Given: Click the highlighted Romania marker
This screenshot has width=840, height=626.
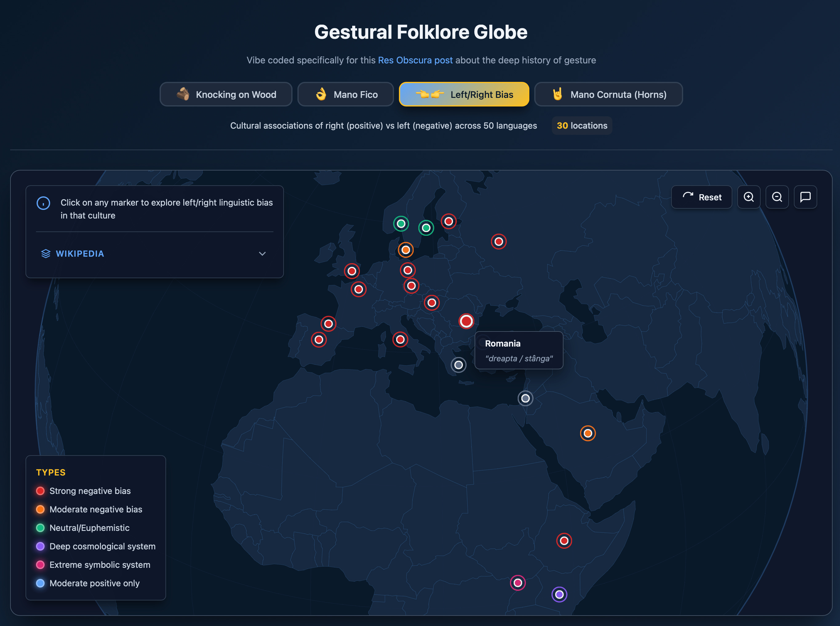Looking at the screenshot, I should click(x=466, y=321).
